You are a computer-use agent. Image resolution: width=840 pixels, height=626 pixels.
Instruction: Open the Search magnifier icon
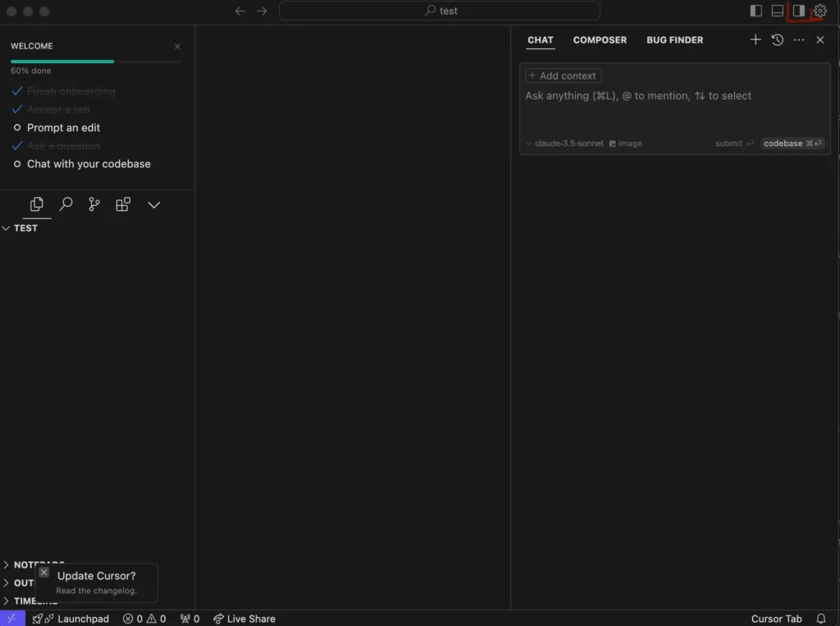click(x=66, y=204)
